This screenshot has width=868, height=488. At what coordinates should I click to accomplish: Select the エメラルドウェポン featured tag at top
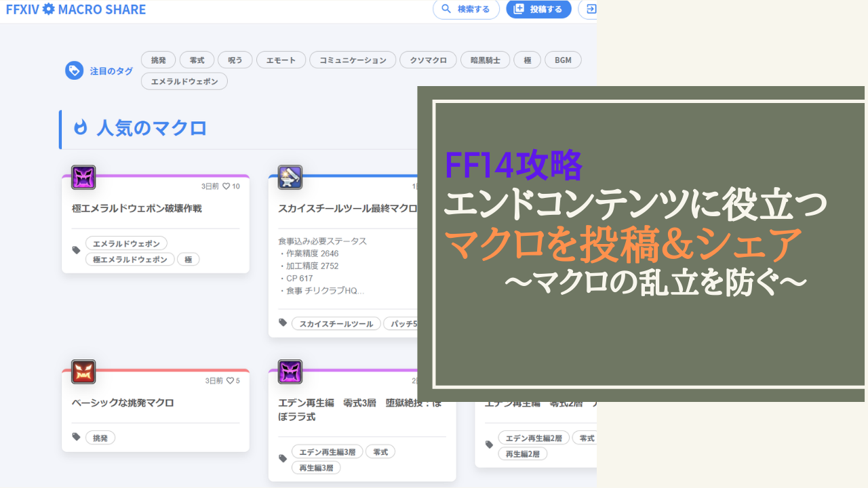tap(184, 81)
